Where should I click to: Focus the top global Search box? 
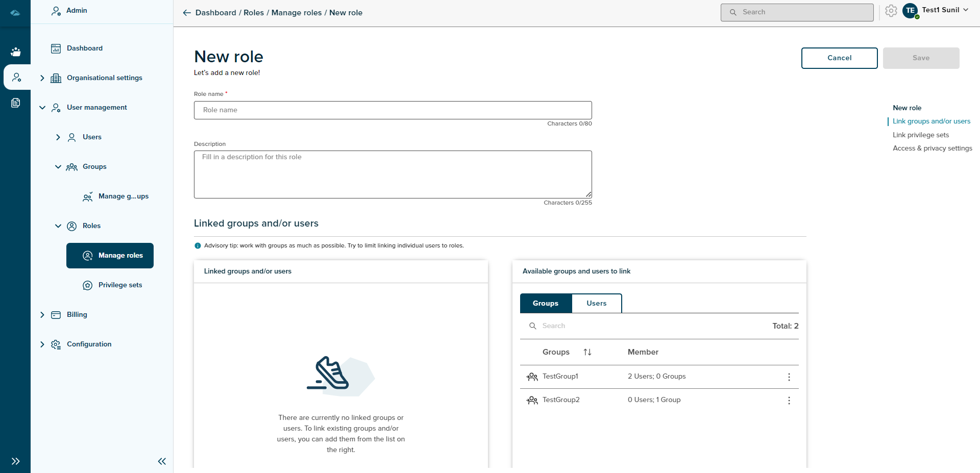tap(797, 12)
